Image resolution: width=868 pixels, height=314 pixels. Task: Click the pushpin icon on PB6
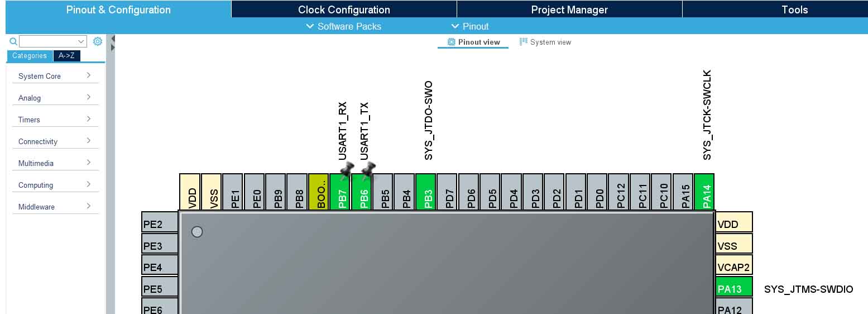click(x=368, y=169)
